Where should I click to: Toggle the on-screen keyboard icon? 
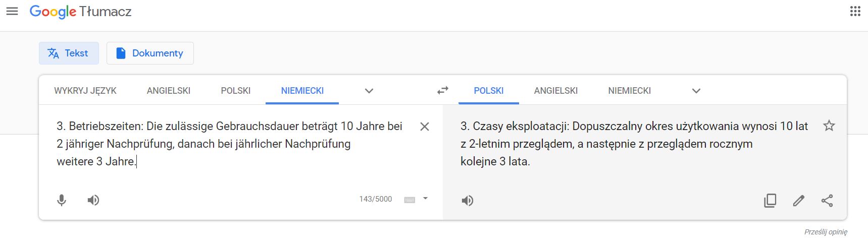coord(410,200)
